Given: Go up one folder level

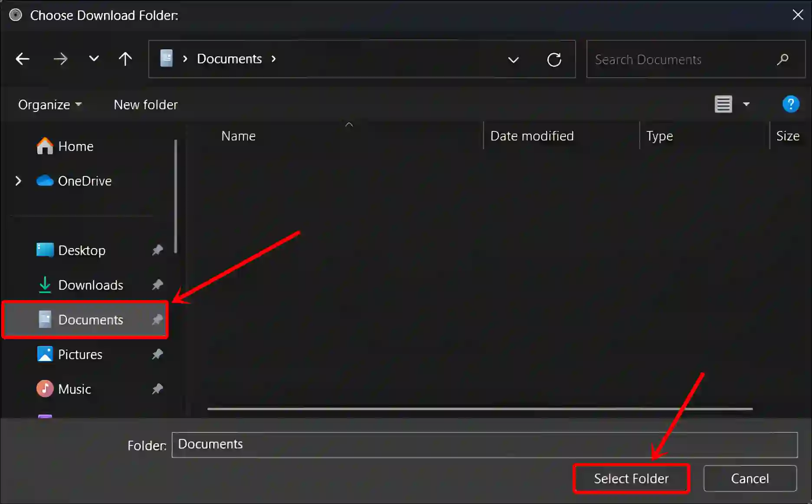Looking at the screenshot, I should (125, 59).
